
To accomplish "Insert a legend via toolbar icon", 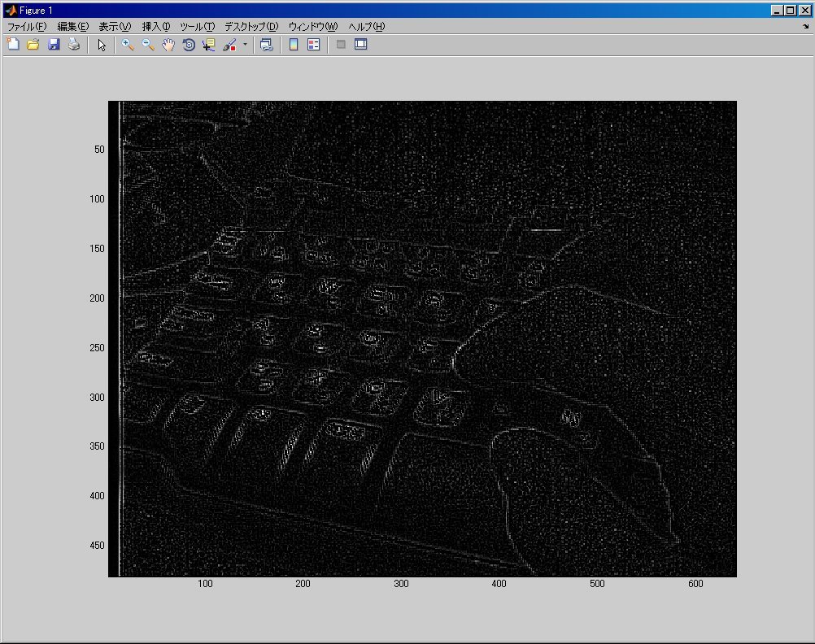I will point(314,45).
